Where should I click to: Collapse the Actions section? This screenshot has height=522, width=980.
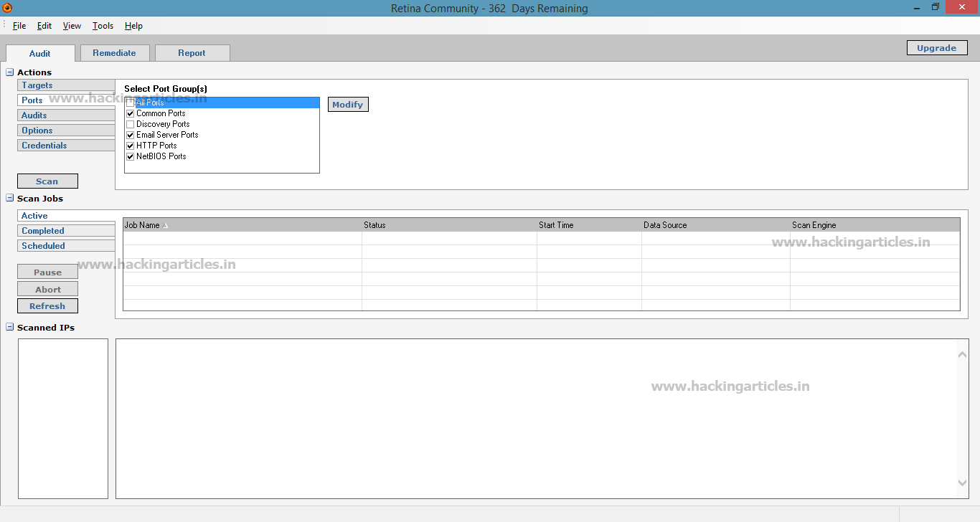(x=10, y=72)
